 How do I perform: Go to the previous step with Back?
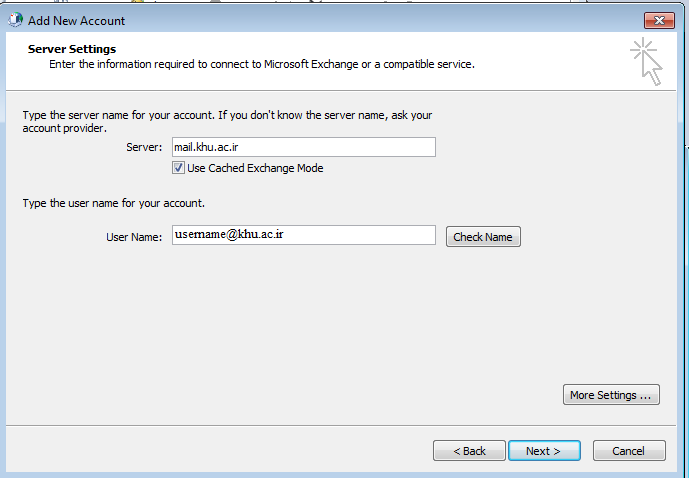click(469, 451)
